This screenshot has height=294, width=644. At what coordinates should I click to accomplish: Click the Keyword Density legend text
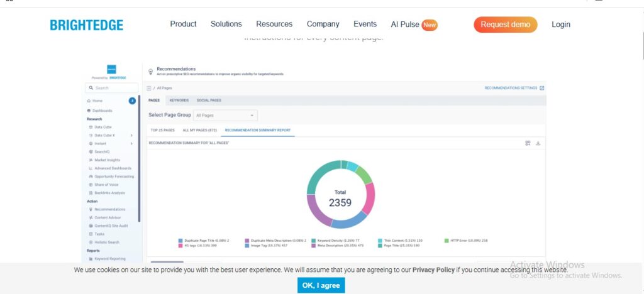click(339, 241)
